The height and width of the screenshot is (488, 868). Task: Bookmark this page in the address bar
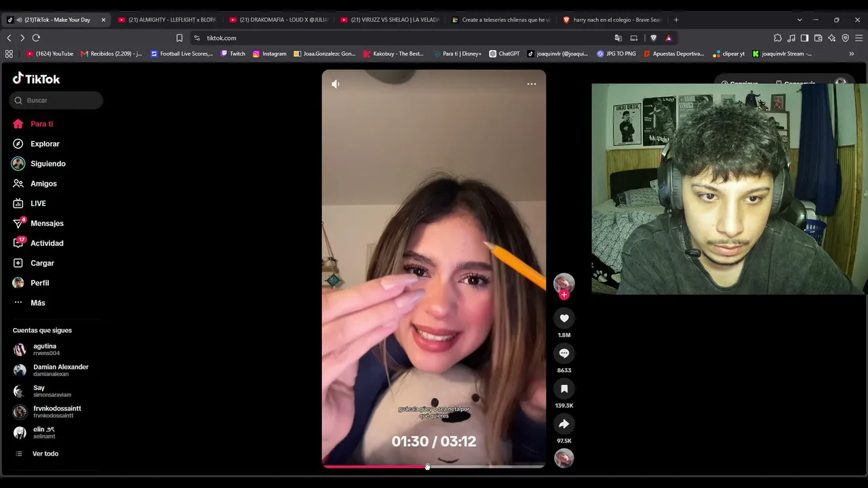tap(179, 38)
